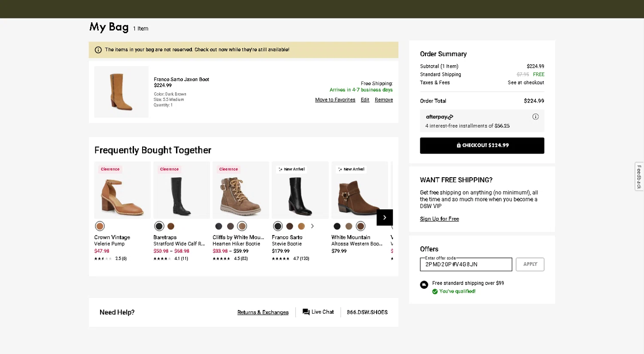The height and width of the screenshot is (354, 644).
Task: Show more Stevie Bootie colors with the chevron
Action: [313, 226]
